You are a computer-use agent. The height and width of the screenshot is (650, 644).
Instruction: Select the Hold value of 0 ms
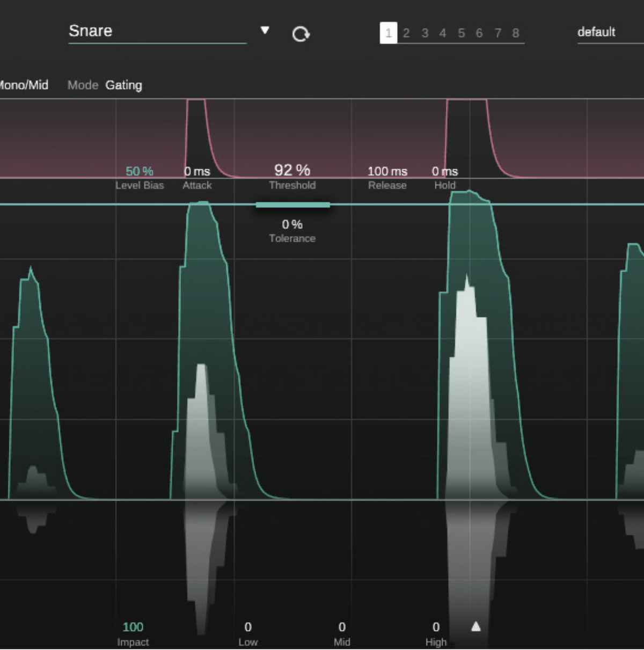click(x=445, y=171)
